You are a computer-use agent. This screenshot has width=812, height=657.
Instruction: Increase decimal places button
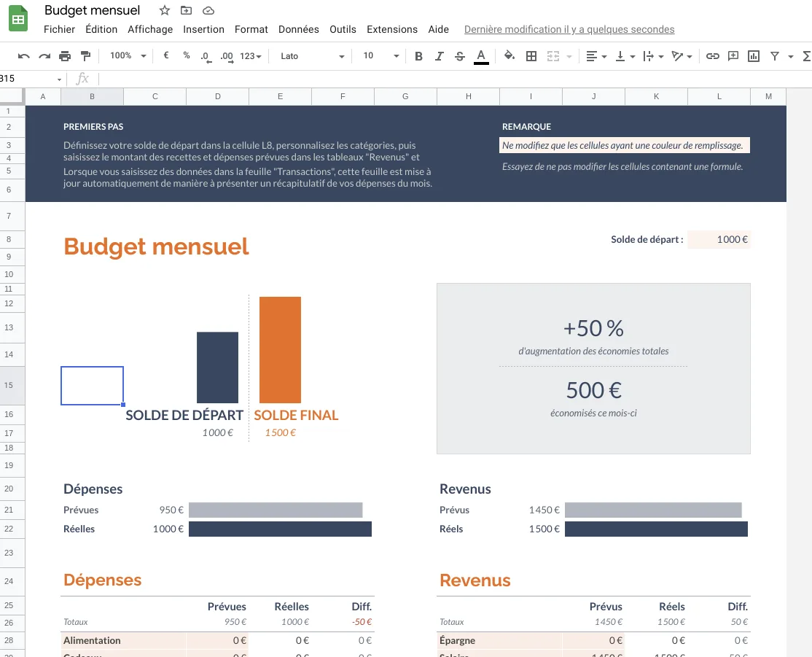[x=227, y=56]
